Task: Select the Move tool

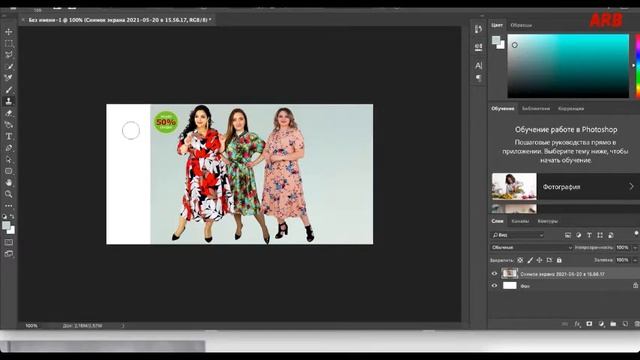Action: pyautogui.click(x=9, y=31)
